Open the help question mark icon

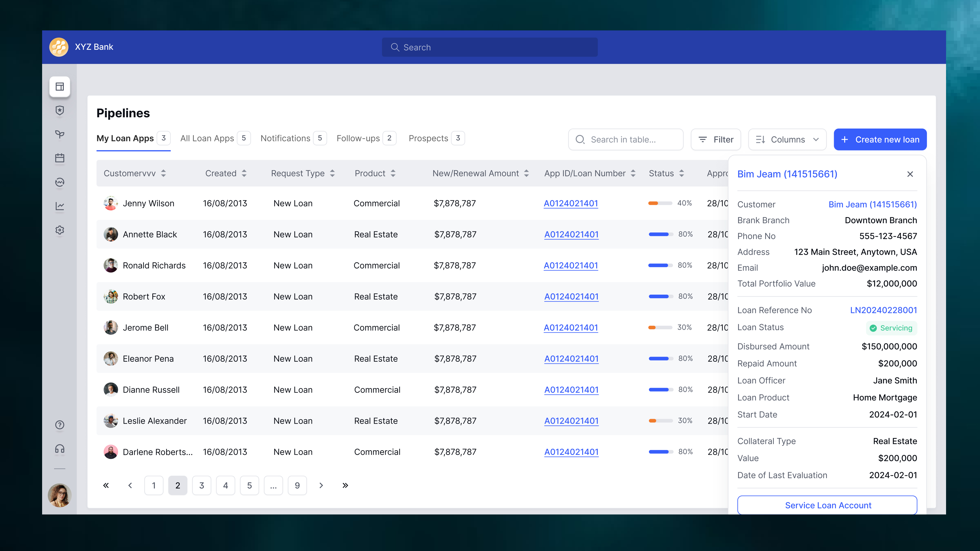(60, 425)
